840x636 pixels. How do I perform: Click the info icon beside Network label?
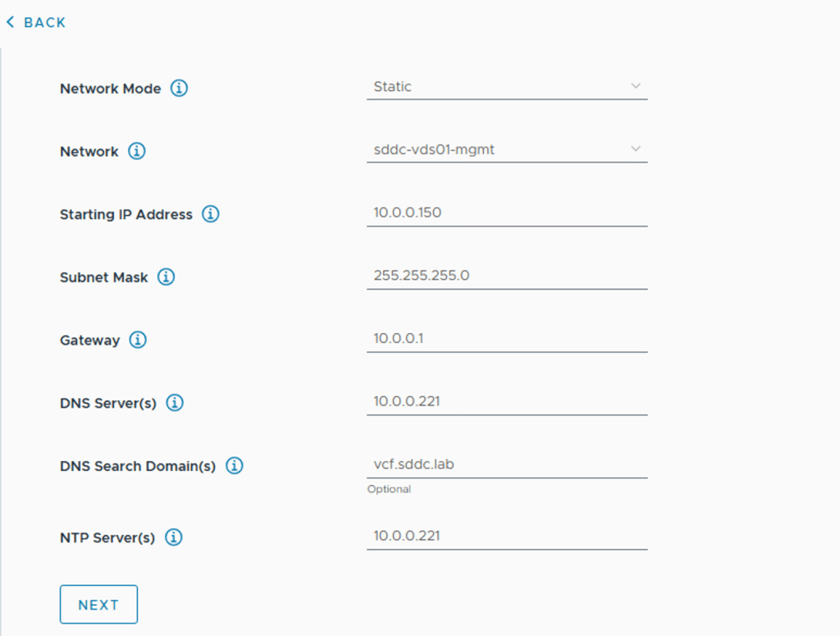click(x=137, y=151)
